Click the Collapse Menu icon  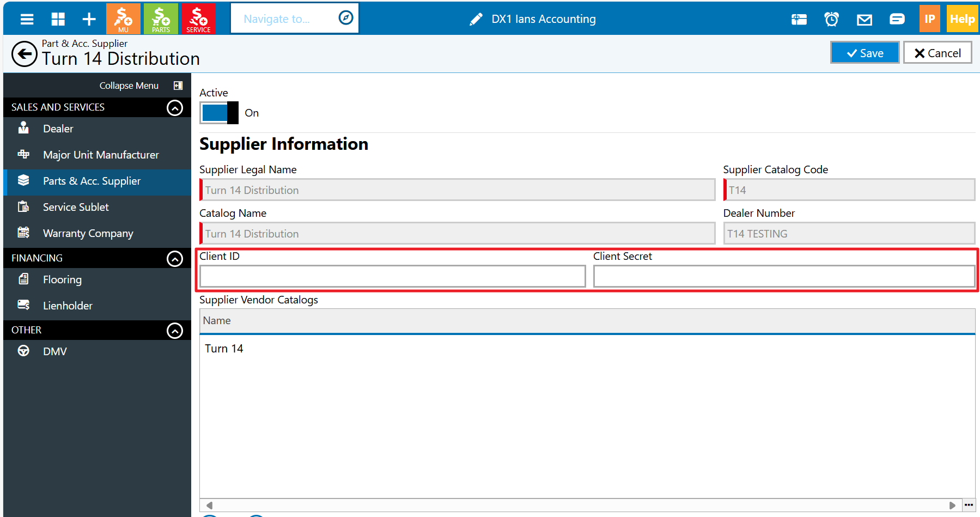point(178,86)
